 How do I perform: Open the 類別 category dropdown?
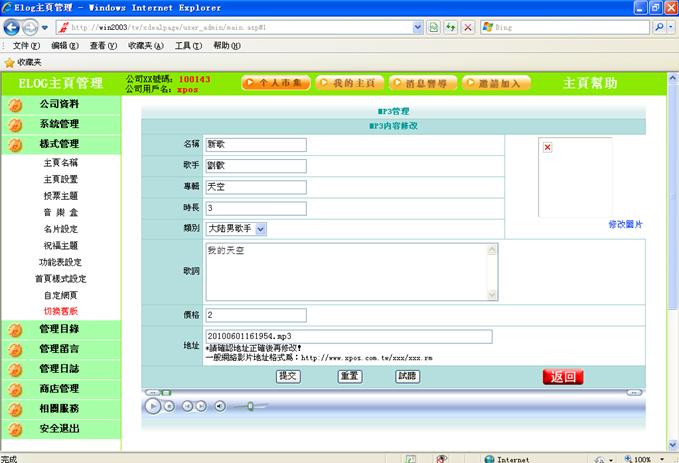[261, 229]
